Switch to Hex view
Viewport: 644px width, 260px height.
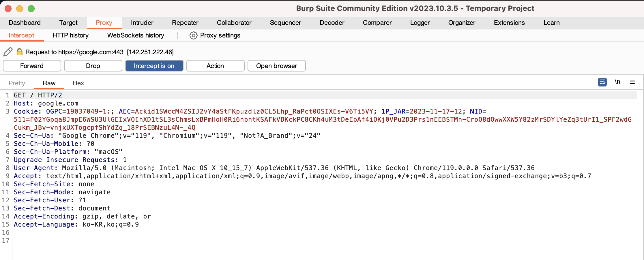(x=78, y=83)
